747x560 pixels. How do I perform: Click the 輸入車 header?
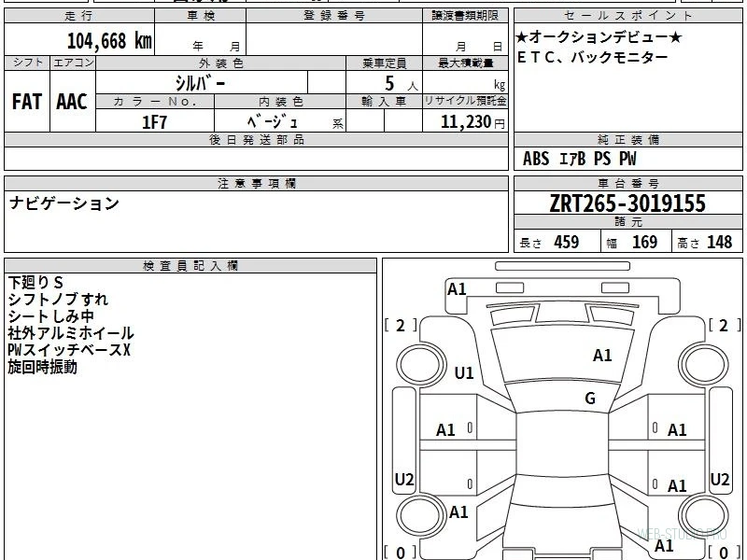pos(384,102)
